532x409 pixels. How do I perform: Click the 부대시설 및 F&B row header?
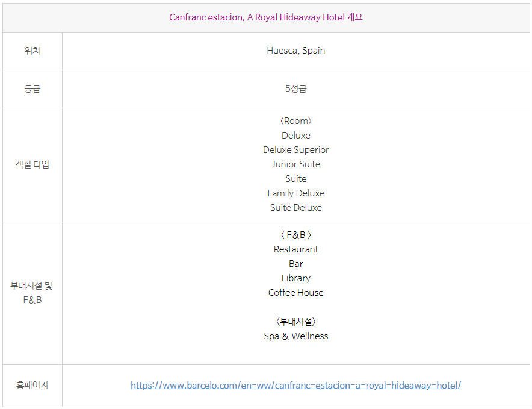[x=31, y=293]
